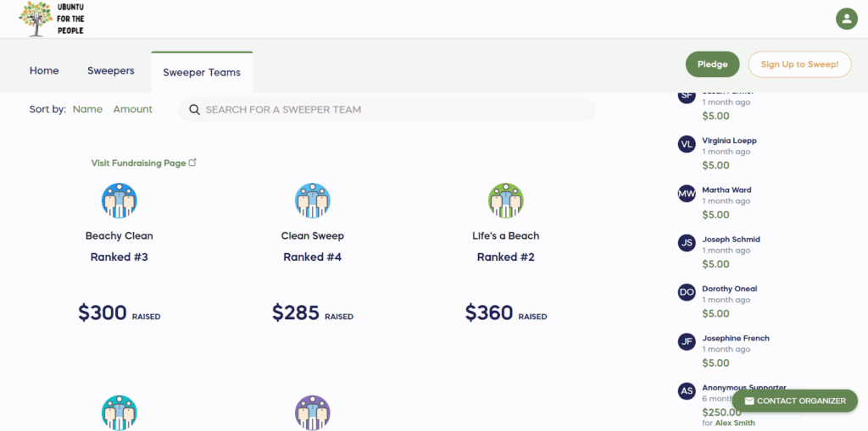Switch to the Sweepers tab

[x=111, y=71]
